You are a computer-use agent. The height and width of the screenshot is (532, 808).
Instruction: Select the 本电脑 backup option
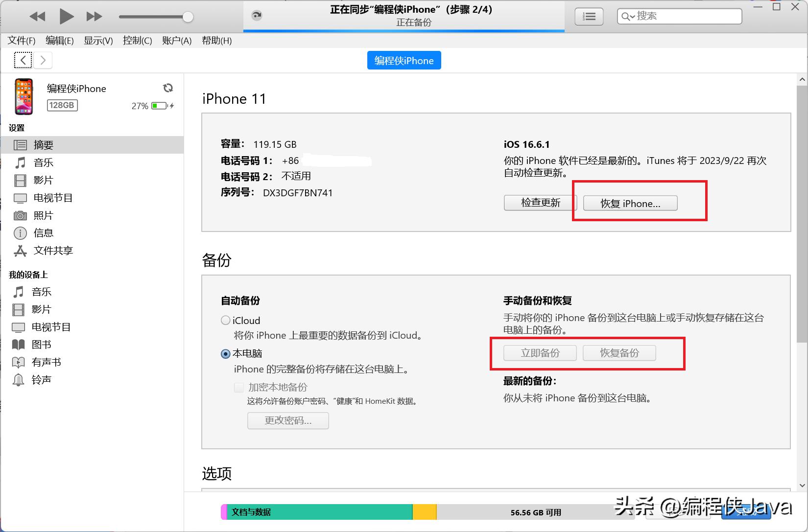[226, 353]
